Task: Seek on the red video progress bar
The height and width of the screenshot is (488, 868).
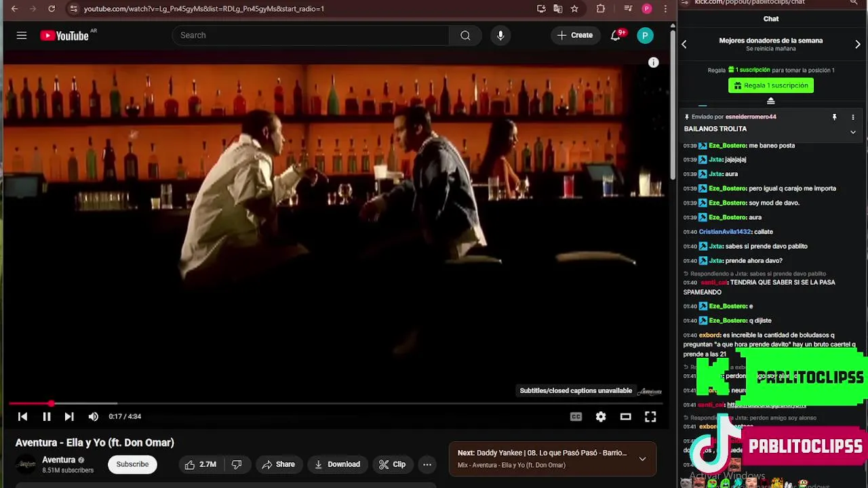Action: pos(335,404)
